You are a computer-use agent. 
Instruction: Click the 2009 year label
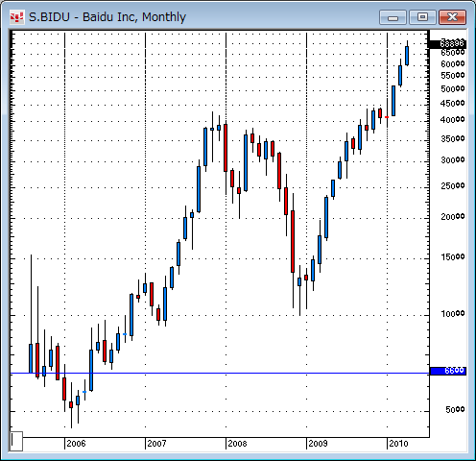(x=318, y=444)
